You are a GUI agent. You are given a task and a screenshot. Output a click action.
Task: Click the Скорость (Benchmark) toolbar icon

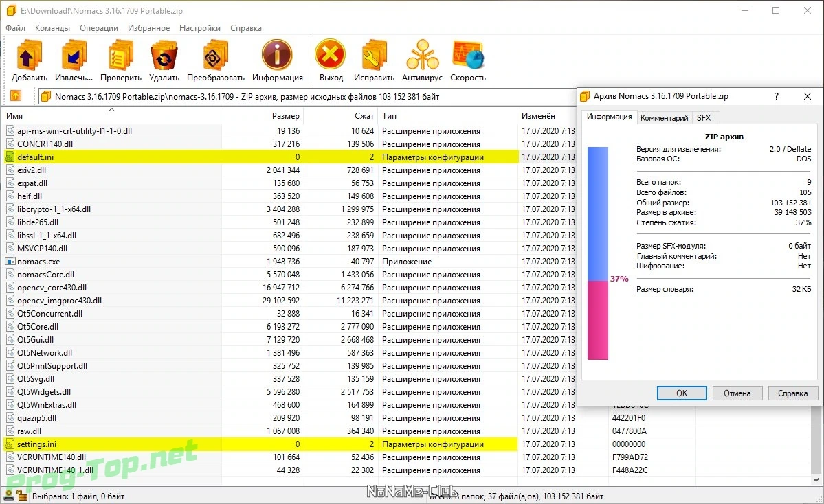(x=468, y=55)
